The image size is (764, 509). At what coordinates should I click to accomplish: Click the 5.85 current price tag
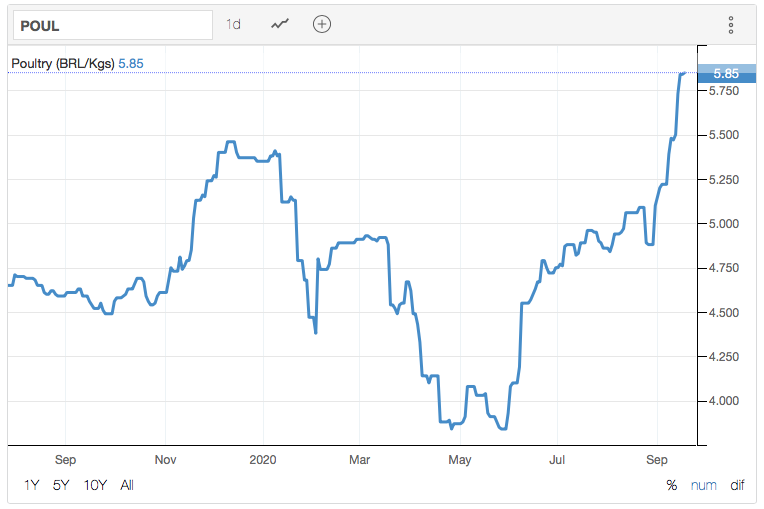(x=726, y=74)
